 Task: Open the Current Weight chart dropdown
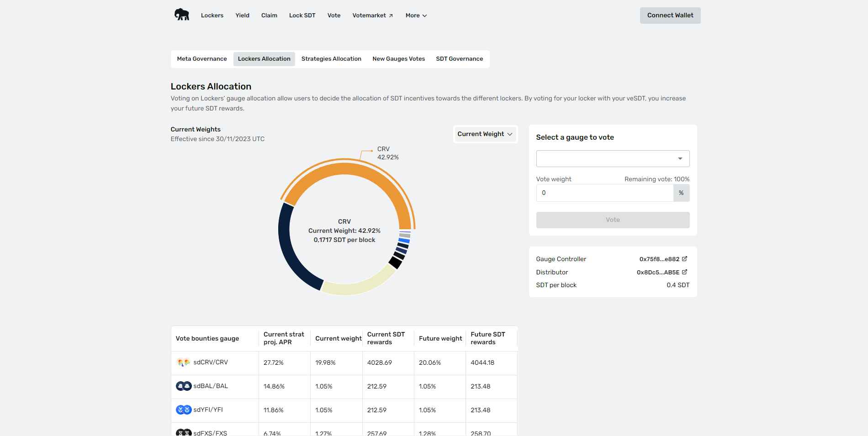(485, 134)
